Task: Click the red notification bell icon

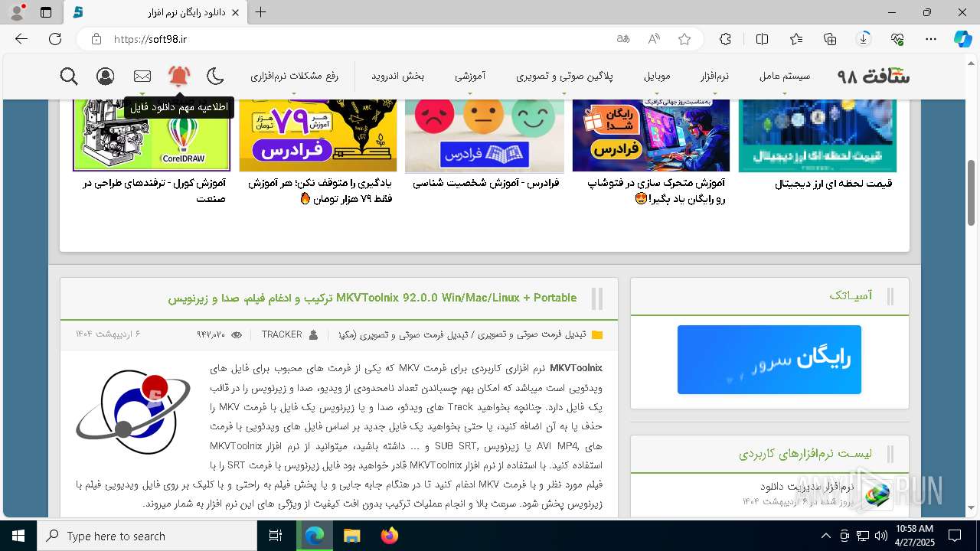Action: pyautogui.click(x=179, y=76)
